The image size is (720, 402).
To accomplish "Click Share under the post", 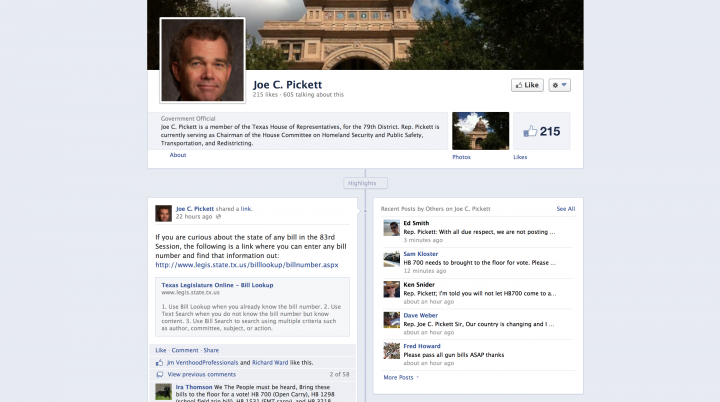I will (x=211, y=350).
